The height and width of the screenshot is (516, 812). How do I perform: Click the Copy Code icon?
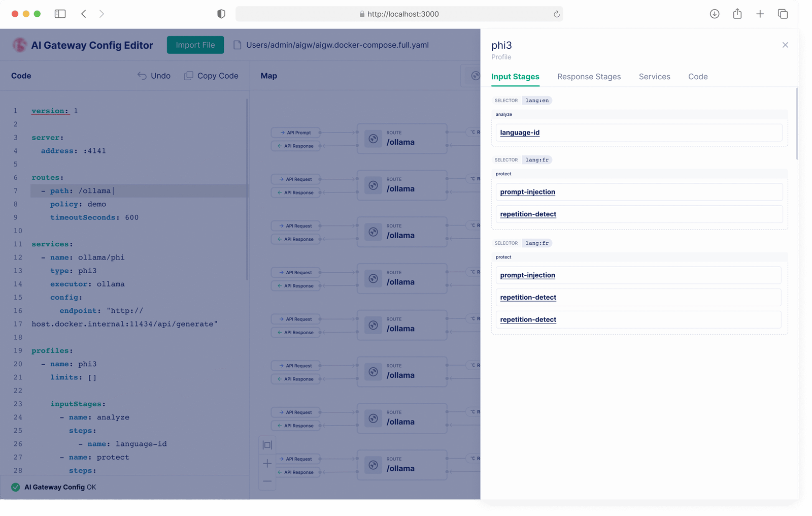188,76
